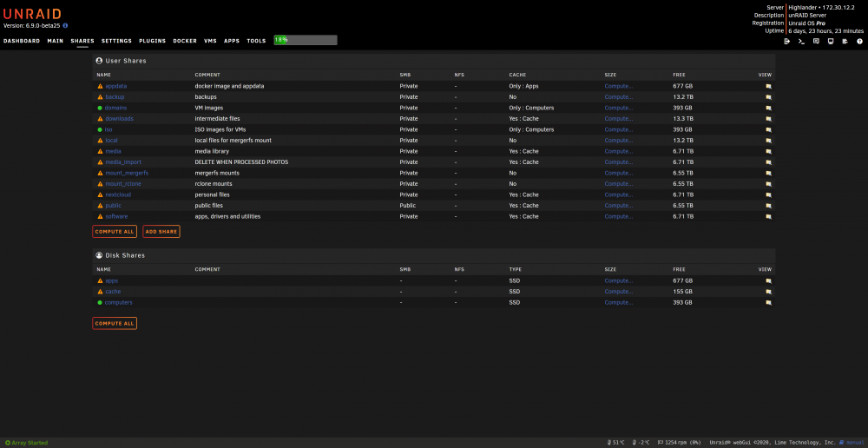This screenshot has height=448, width=868.
Task: Click the 1254 rpm fan speed reading
Action: [679, 443]
